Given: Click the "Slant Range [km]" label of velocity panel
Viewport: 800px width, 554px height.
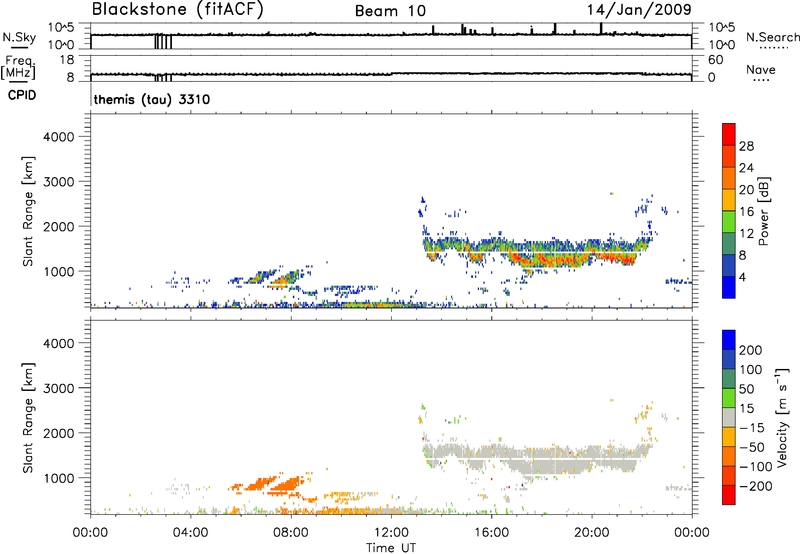Looking at the screenshot, I should click(28, 417).
